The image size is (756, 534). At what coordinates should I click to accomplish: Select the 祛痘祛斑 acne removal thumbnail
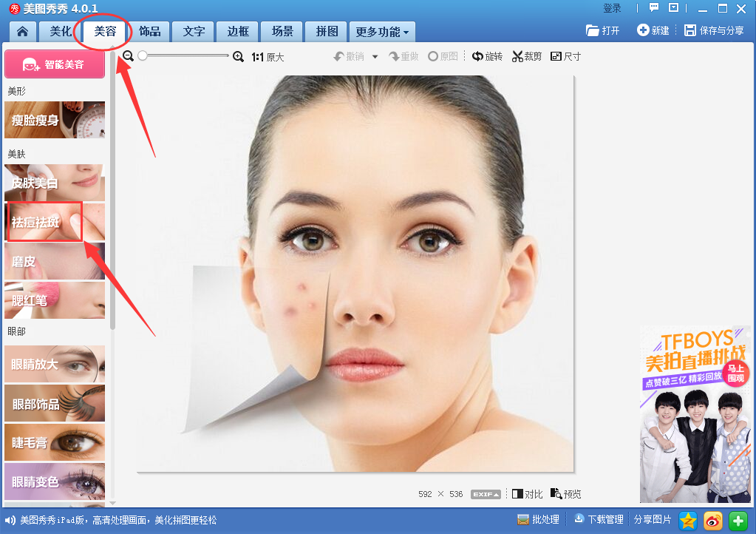(x=44, y=222)
